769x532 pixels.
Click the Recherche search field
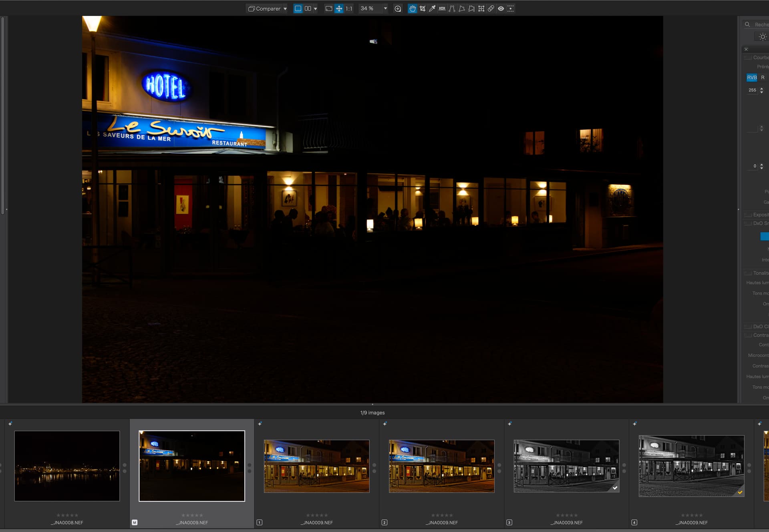pos(756,24)
